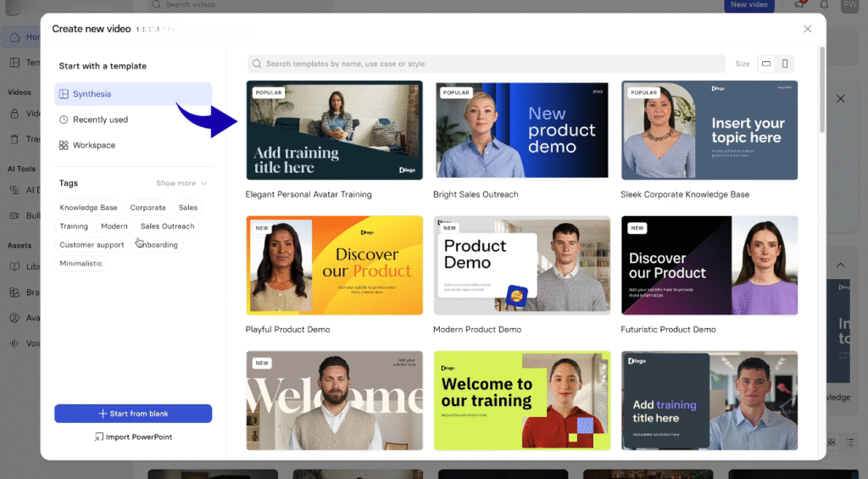The image size is (868, 479).
Task: Toggle the Minimalistic tag filter
Action: (x=81, y=264)
